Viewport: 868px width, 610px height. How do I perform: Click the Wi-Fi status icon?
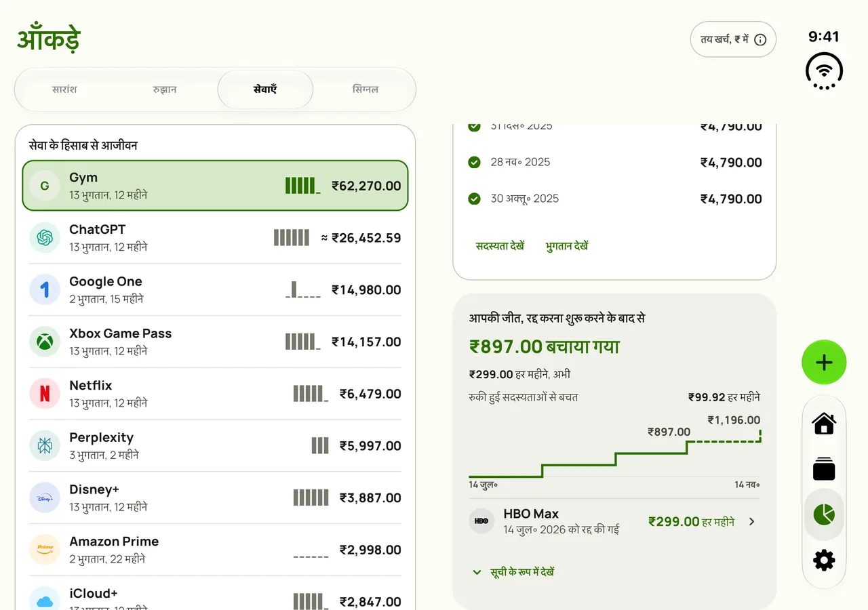824,71
